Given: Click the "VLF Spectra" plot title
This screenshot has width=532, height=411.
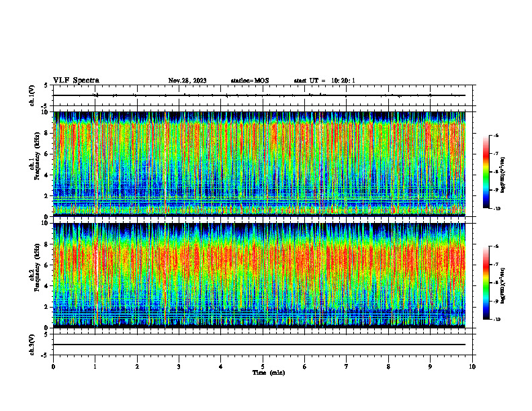Looking at the screenshot, I should 76,81.
